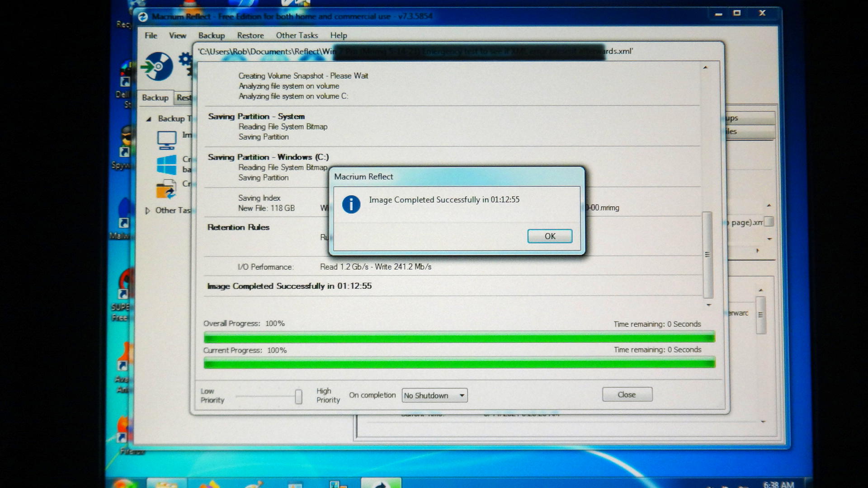Expand the Other Tasks tree section
The width and height of the screenshot is (868, 488).
click(147, 211)
